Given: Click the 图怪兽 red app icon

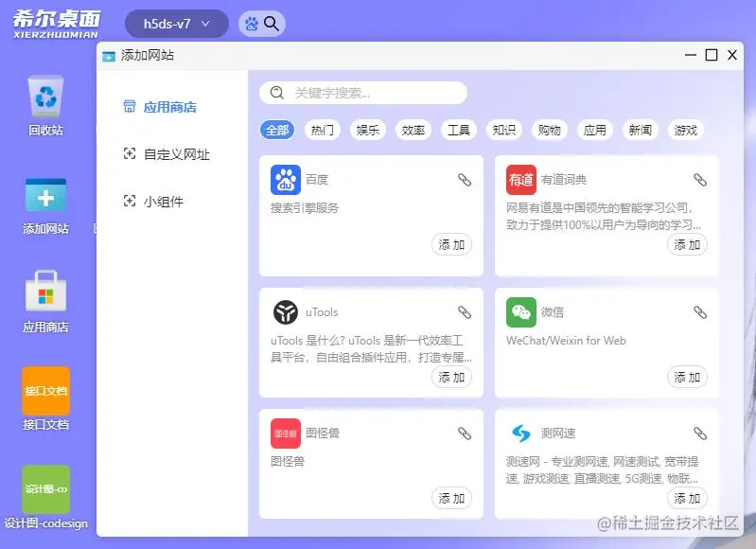Looking at the screenshot, I should pos(286,434).
